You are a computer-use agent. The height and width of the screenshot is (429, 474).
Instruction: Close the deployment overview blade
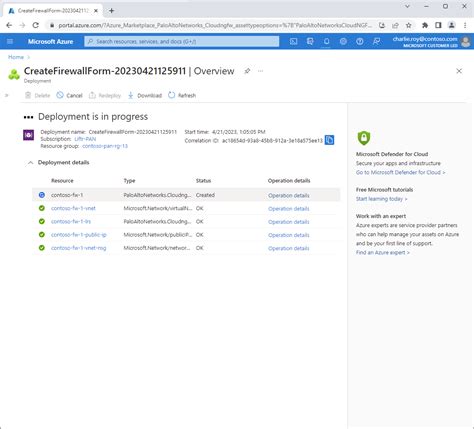459,71
